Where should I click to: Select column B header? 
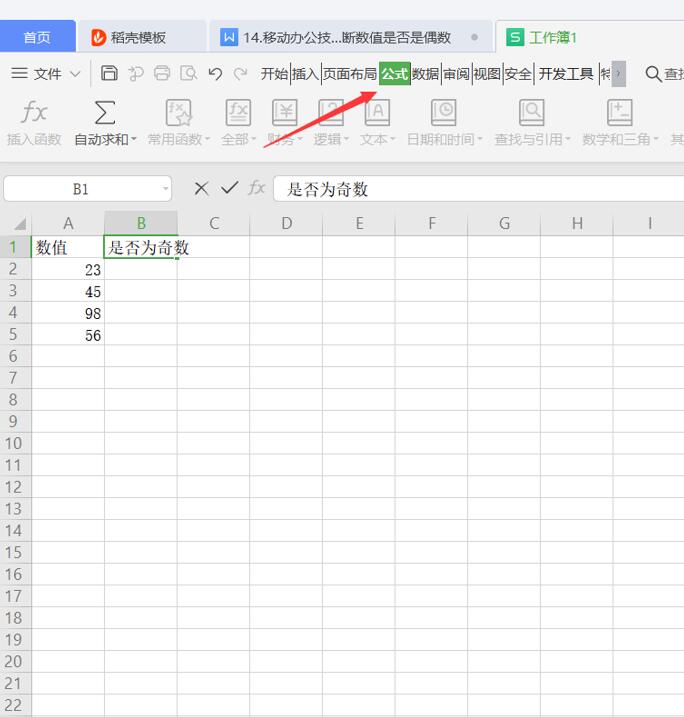pos(141,224)
